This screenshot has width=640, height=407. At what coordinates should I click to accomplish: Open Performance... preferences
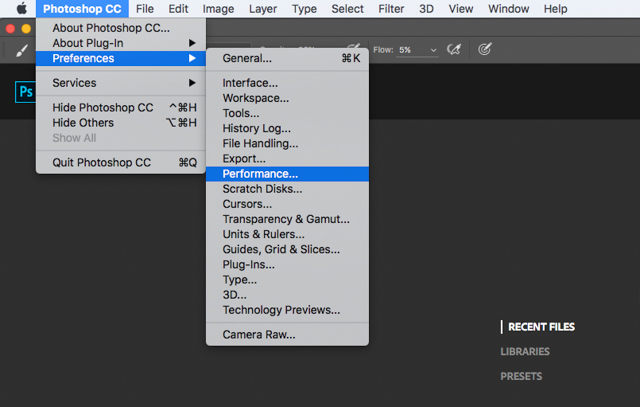pos(287,174)
